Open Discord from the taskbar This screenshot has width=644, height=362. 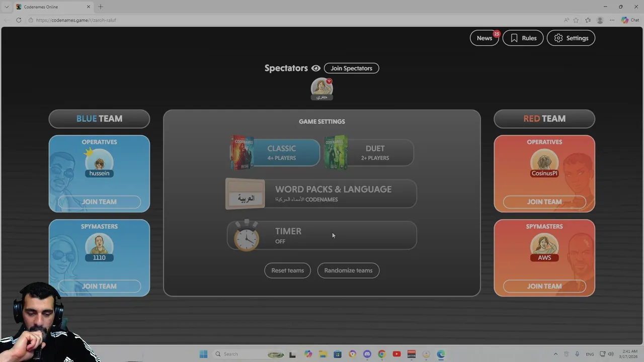click(x=367, y=354)
